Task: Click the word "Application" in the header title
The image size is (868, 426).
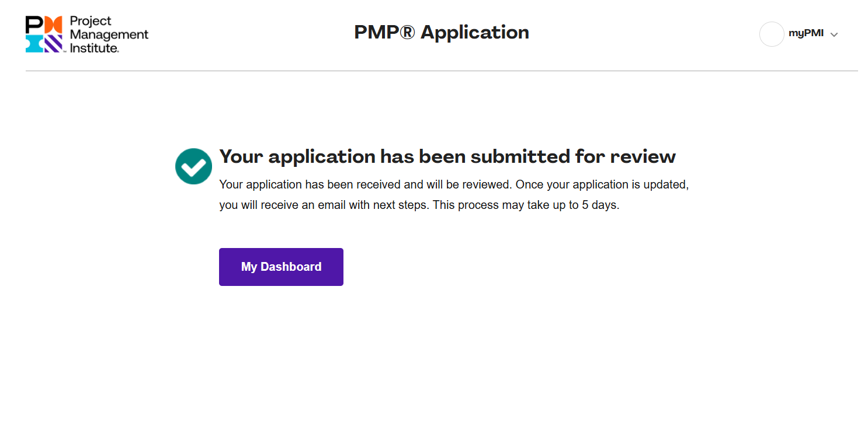Action: pyautogui.click(x=474, y=32)
